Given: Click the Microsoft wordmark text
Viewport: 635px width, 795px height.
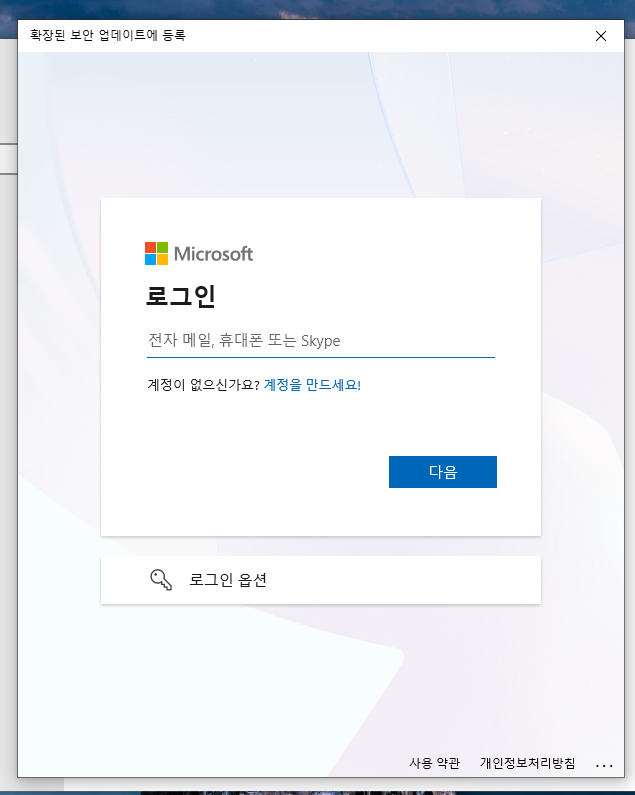Looking at the screenshot, I should pos(213,254).
